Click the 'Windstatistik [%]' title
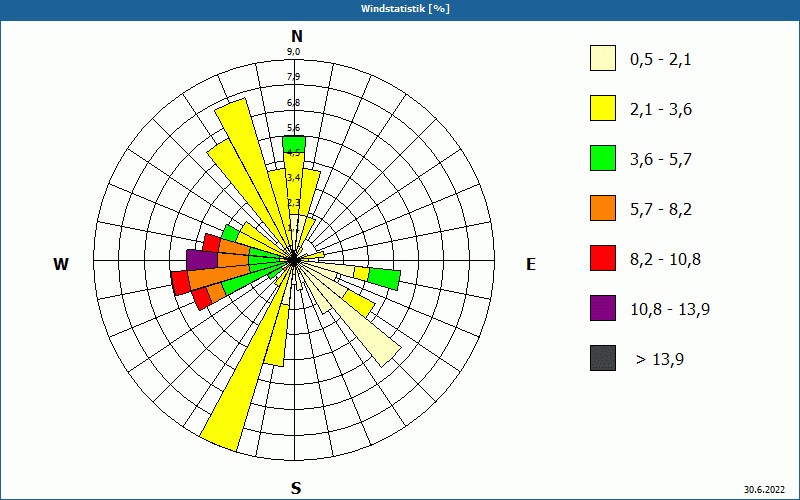Viewport: 800px width, 500px height. pos(405,9)
